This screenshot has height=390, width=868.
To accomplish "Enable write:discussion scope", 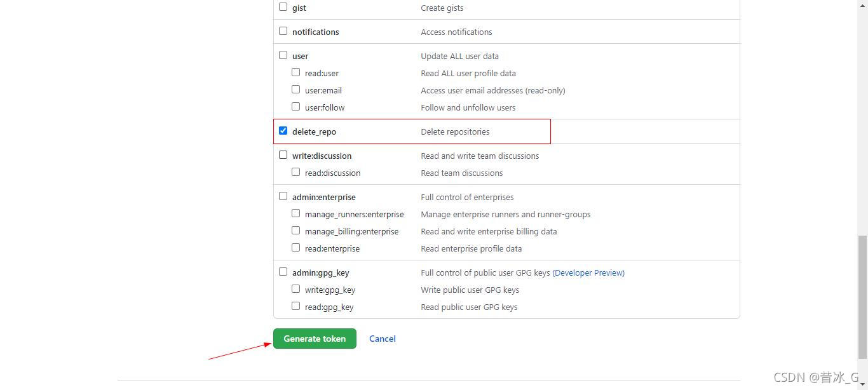I will 283,154.
